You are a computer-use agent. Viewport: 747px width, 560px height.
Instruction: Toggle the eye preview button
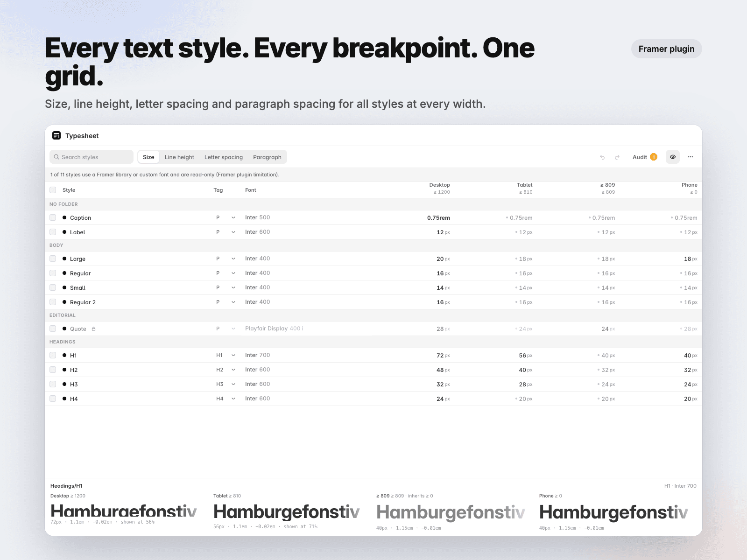[673, 157]
